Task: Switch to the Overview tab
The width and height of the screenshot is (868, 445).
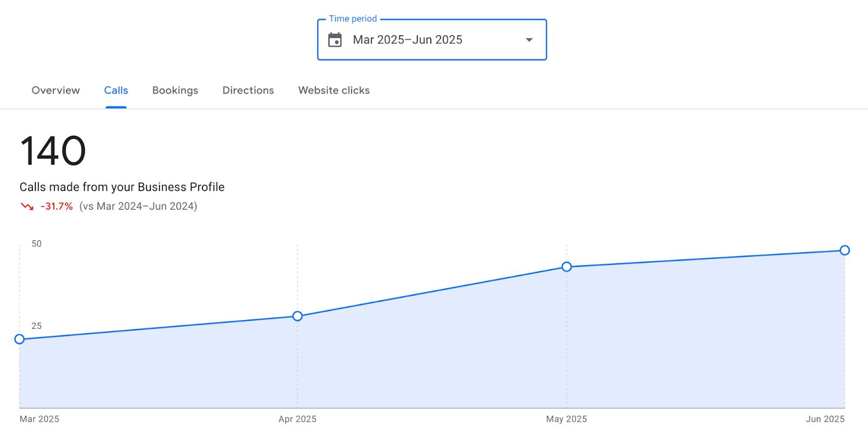Action: (55, 91)
